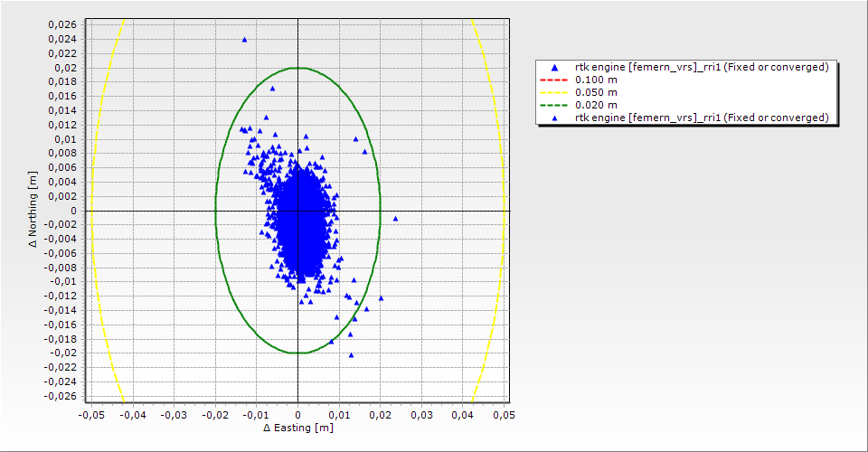The width and height of the screenshot is (868, 452).
Task: Click the Δ Northing [m] axis title
Action: coord(33,210)
